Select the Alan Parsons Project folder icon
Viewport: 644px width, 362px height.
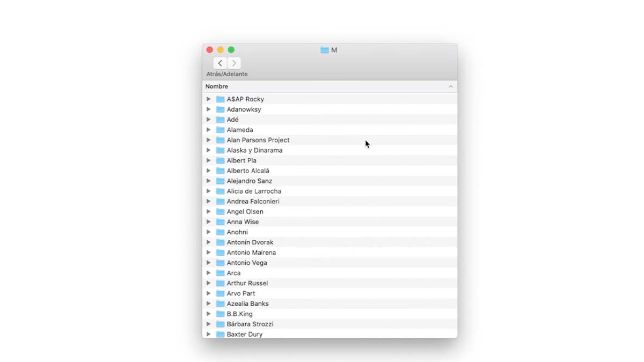(x=220, y=140)
